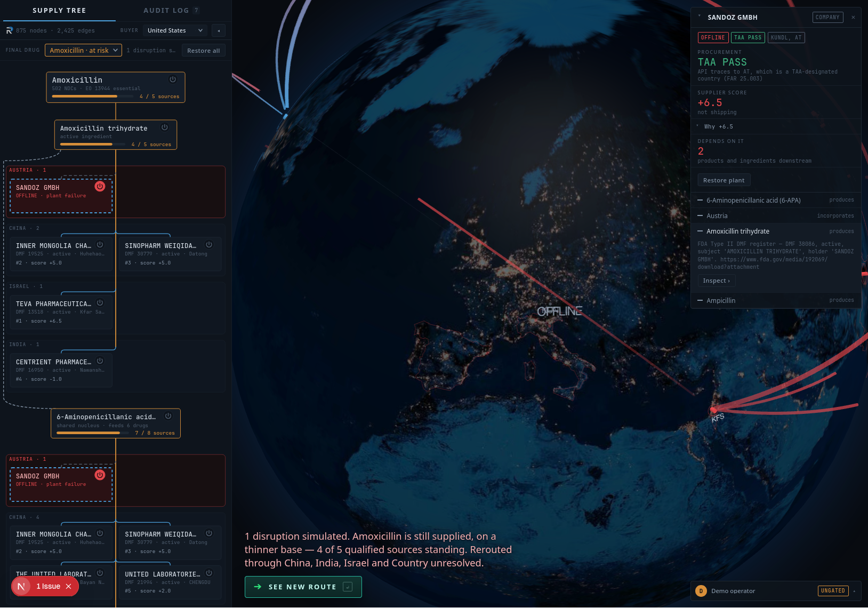Click power icon on Inner Mongolia in China · 4 group
The height and width of the screenshot is (608, 868).
coord(100,533)
